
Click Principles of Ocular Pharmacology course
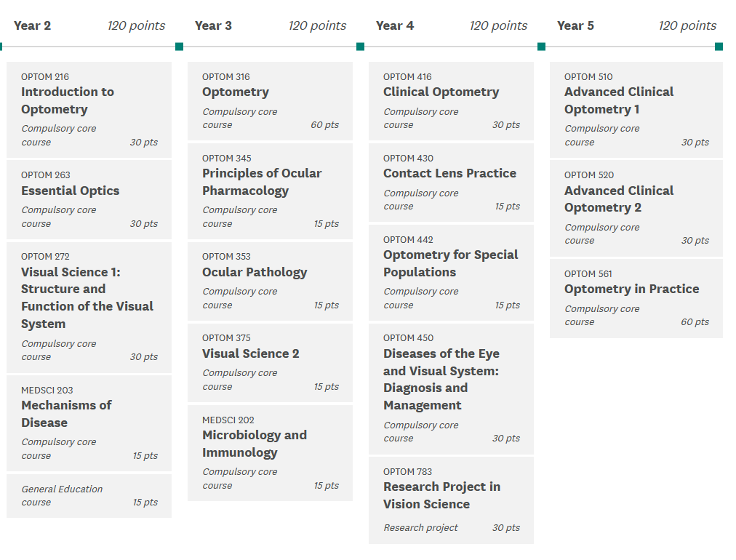[270, 191]
